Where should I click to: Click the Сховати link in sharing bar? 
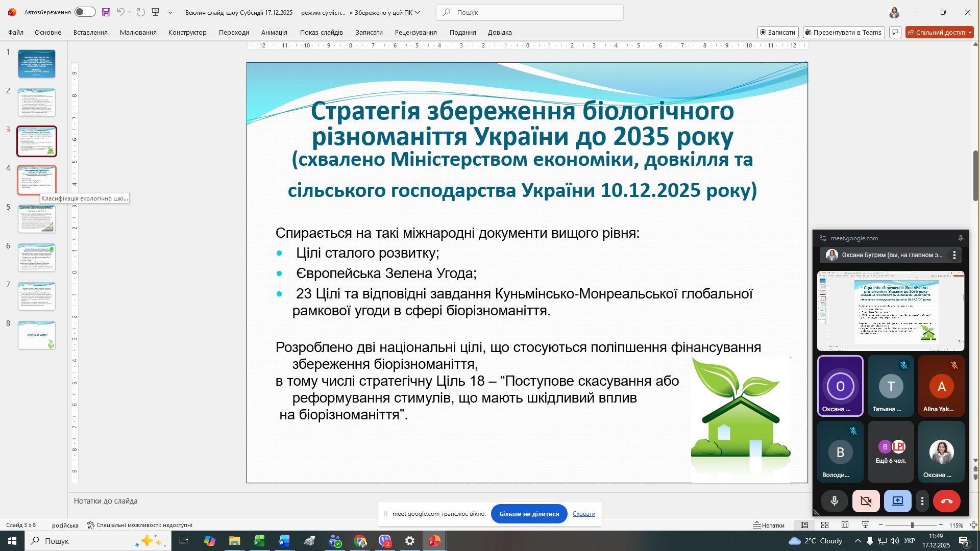(583, 514)
